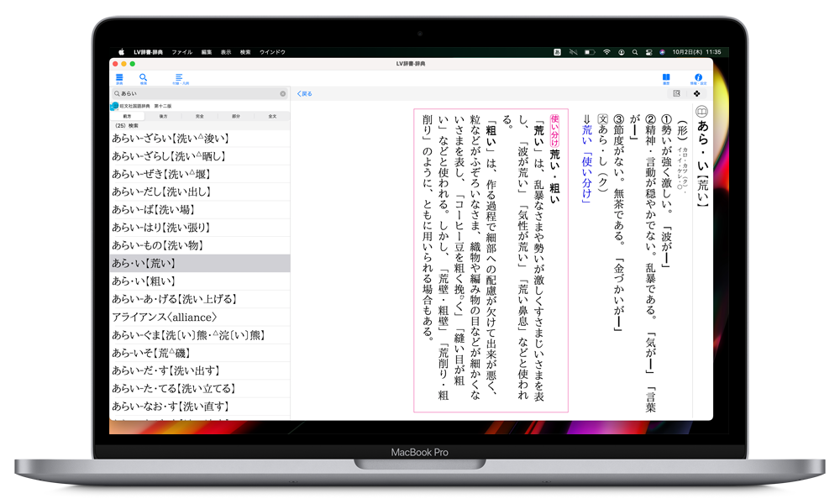Switch to 全文 full-text search mode
This screenshot has height=504, width=840.
click(x=272, y=116)
